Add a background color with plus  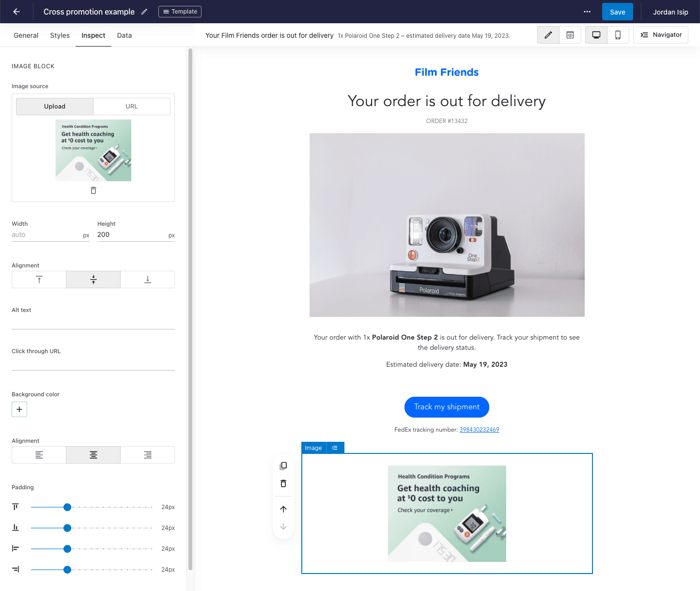click(19, 409)
